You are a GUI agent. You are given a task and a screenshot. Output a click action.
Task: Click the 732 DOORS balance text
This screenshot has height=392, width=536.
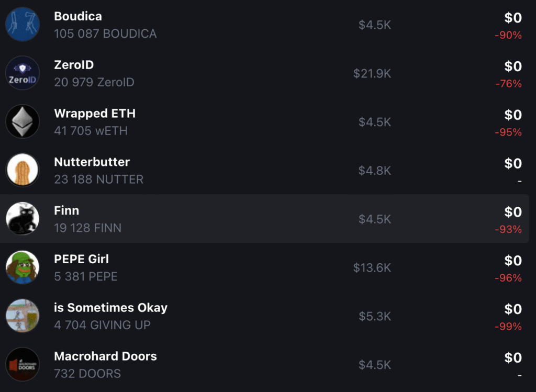[87, 374]
